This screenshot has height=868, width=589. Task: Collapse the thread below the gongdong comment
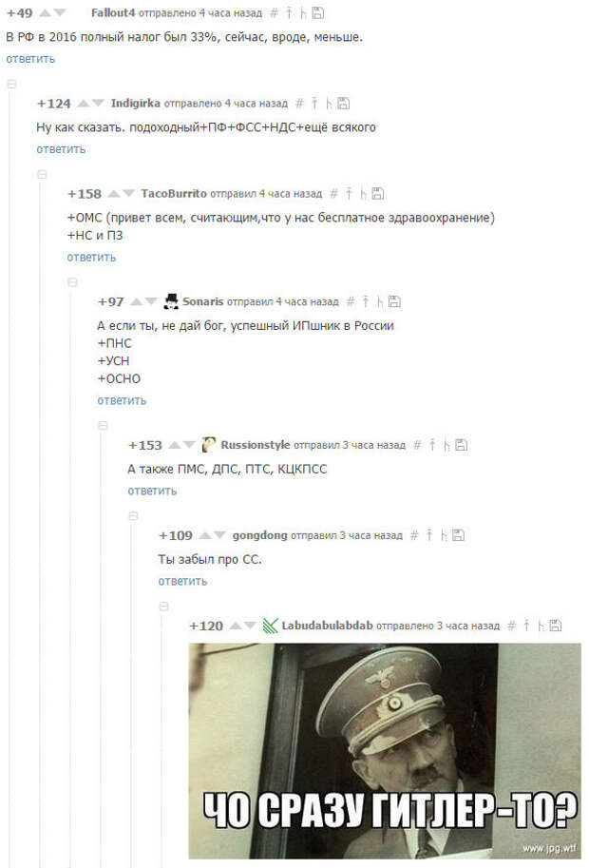click(163, 607)
